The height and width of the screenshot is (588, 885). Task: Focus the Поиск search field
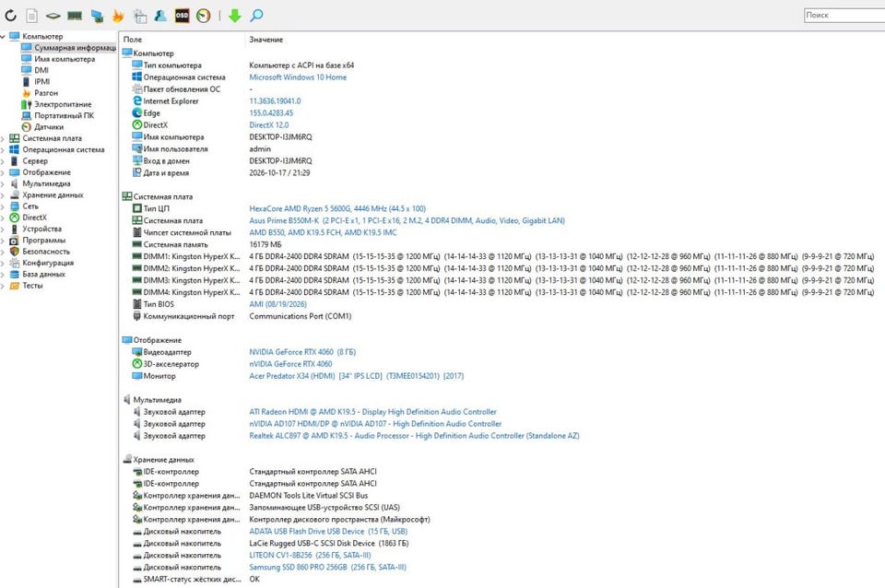click(844, 16)
